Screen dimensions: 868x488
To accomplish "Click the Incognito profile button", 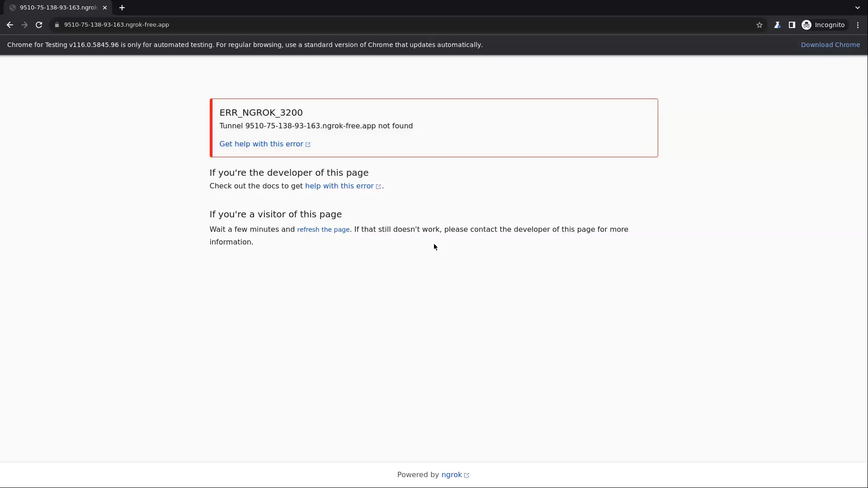I will click(823, 25).
